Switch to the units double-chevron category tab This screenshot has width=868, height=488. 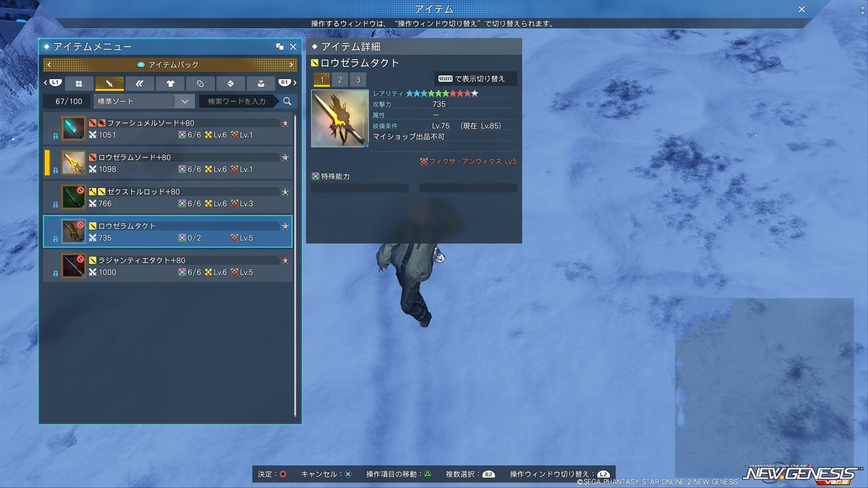point(140,84)
